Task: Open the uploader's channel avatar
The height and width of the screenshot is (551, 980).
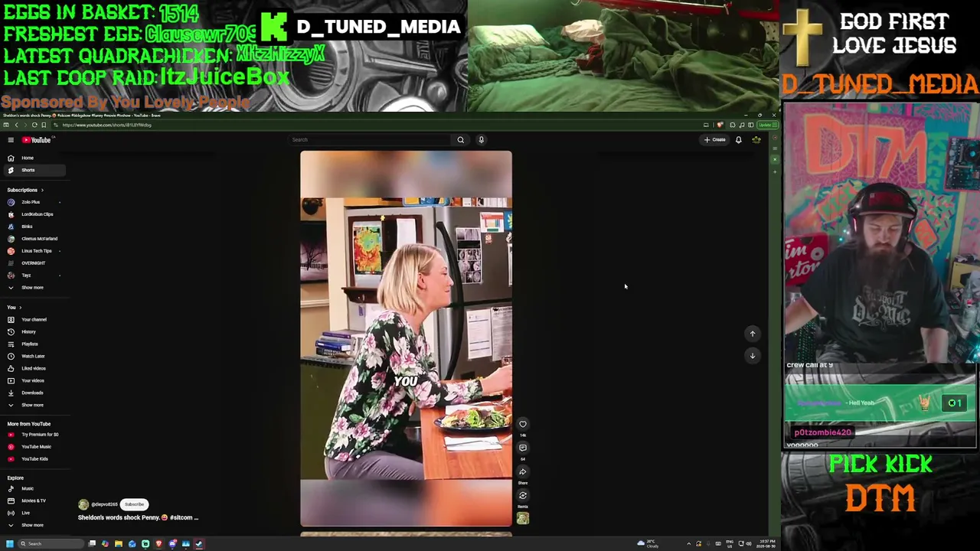Action: 83,505
